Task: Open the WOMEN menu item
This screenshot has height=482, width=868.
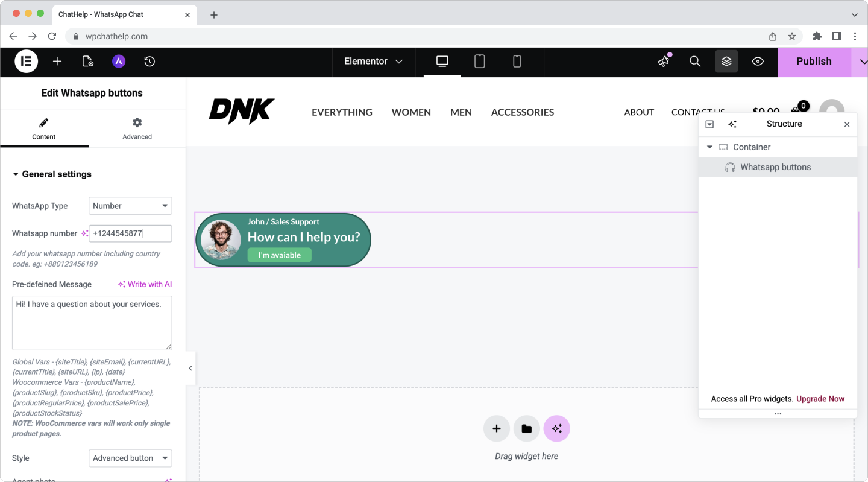Action: coord(411,112)
